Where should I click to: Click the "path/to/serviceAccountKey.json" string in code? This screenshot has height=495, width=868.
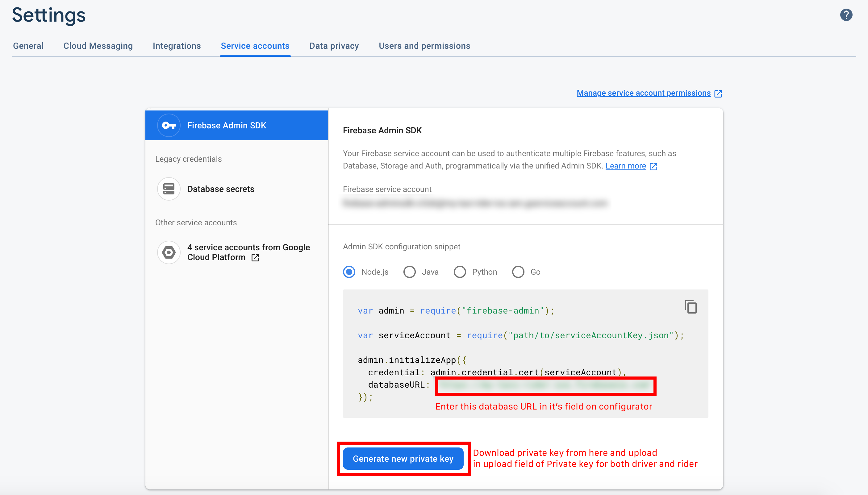[591, 335]
